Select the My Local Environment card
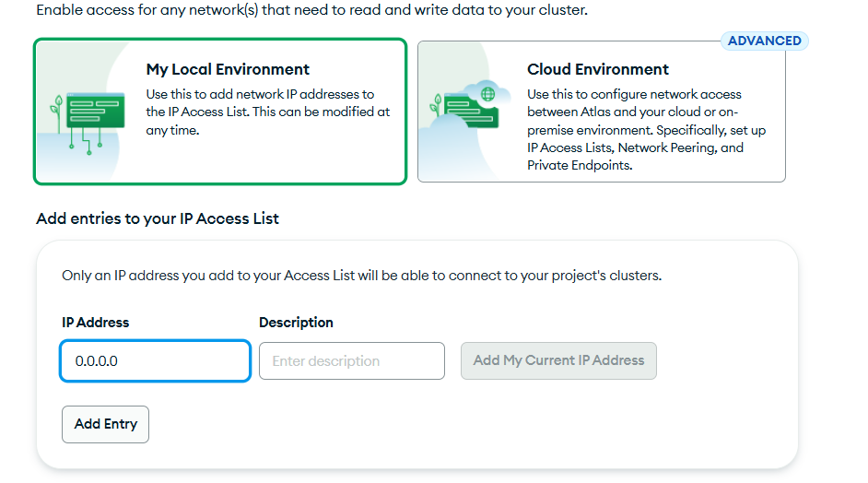 point(220,112)
